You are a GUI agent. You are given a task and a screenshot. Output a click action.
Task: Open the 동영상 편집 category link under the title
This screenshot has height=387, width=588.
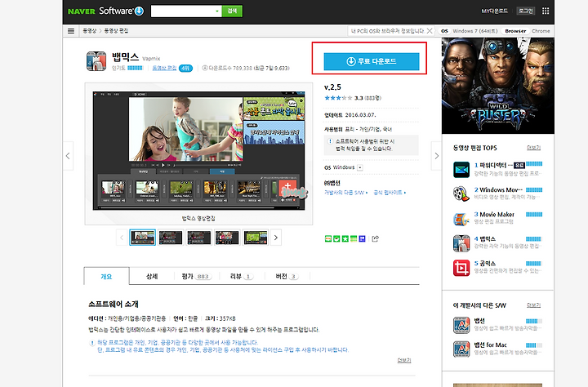[x=164, y=68]
